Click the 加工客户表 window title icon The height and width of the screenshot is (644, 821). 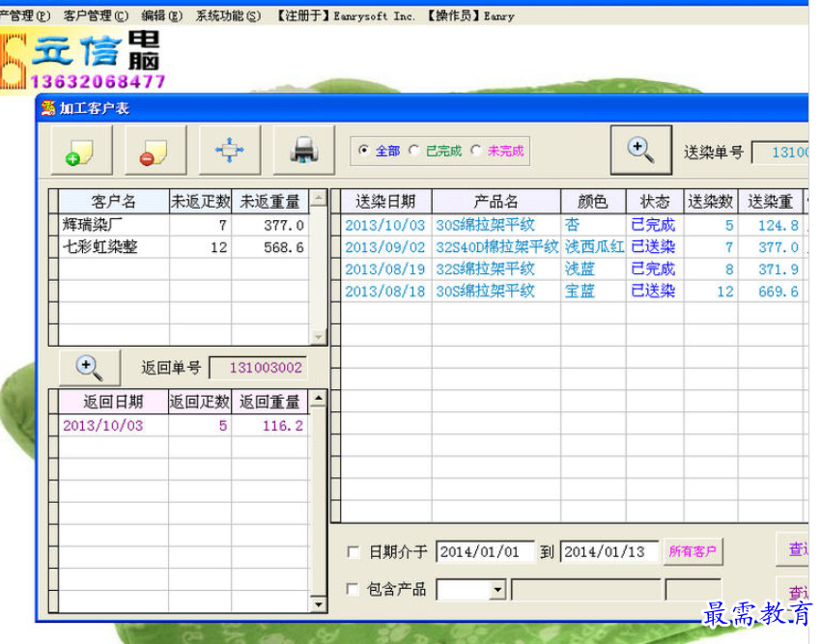click(x=47, y=108)
